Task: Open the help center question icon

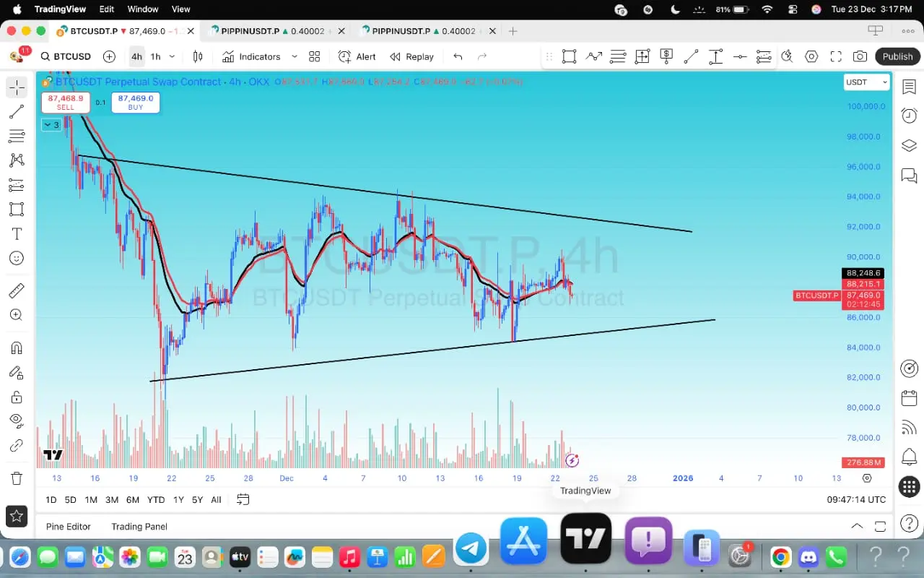Action: [909, 523]
